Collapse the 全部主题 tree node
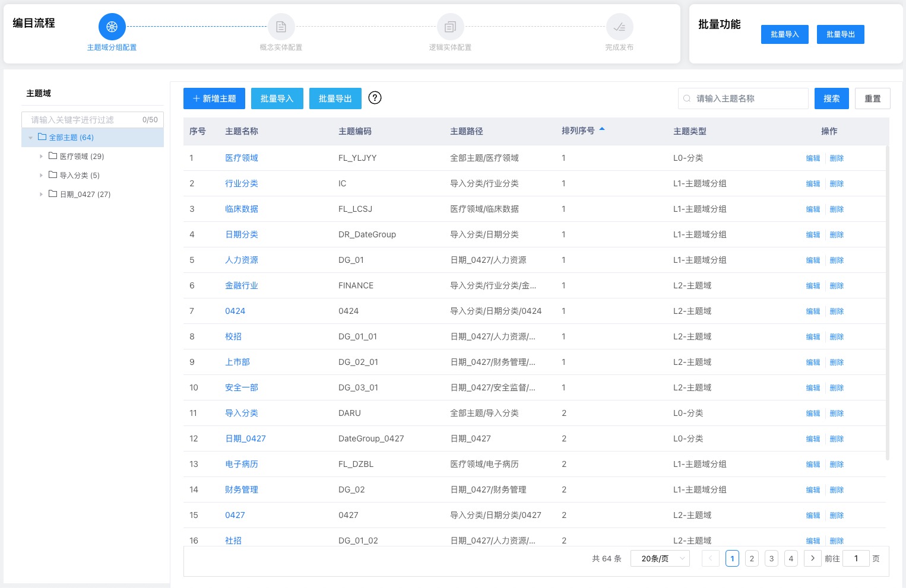The width and height of the screenshot is (906, 588). click(x=31, y=137)
